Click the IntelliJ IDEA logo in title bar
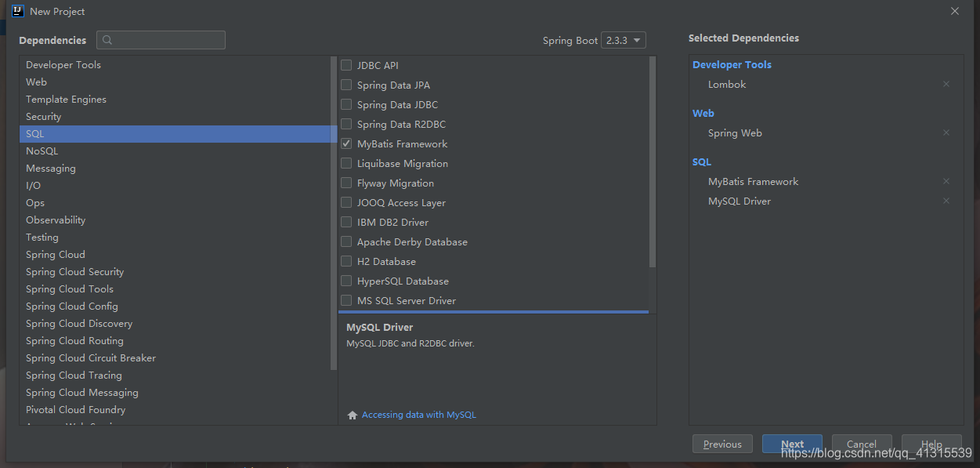The width and height of the screenshot is (980, 468). 18,11
